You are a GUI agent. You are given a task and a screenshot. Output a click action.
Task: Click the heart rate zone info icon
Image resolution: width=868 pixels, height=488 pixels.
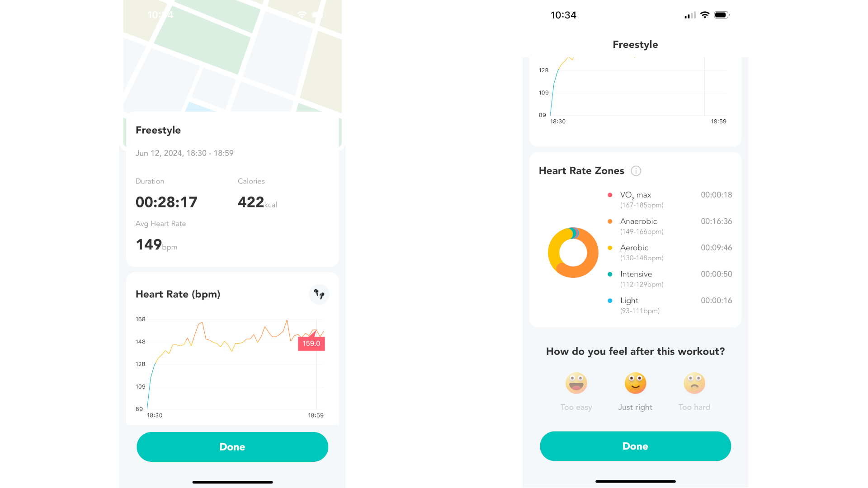pyautogui.click(x=637, y=171)
